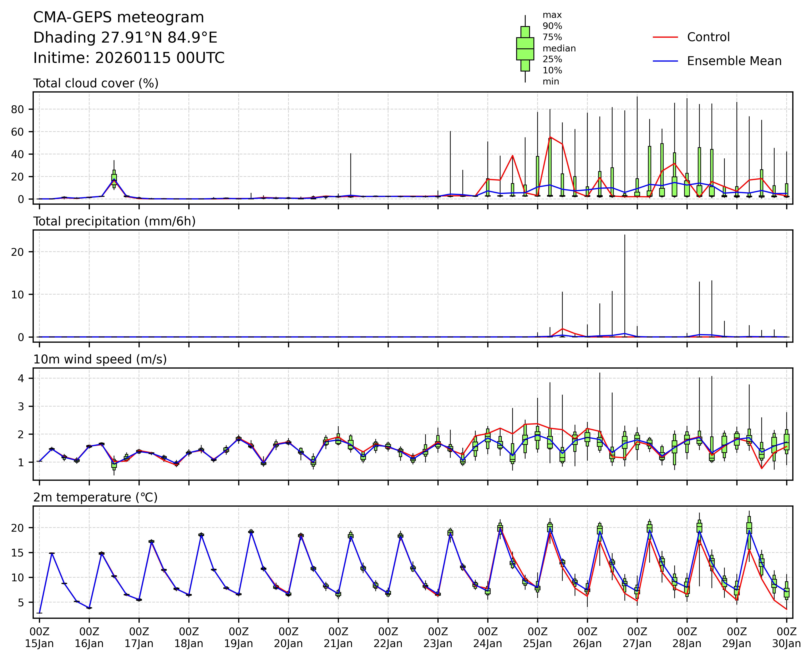Click the '00Z 15Jan' x-axis label
The height and width of the screenshot is (660, 812).
click(x=40, y=638)
